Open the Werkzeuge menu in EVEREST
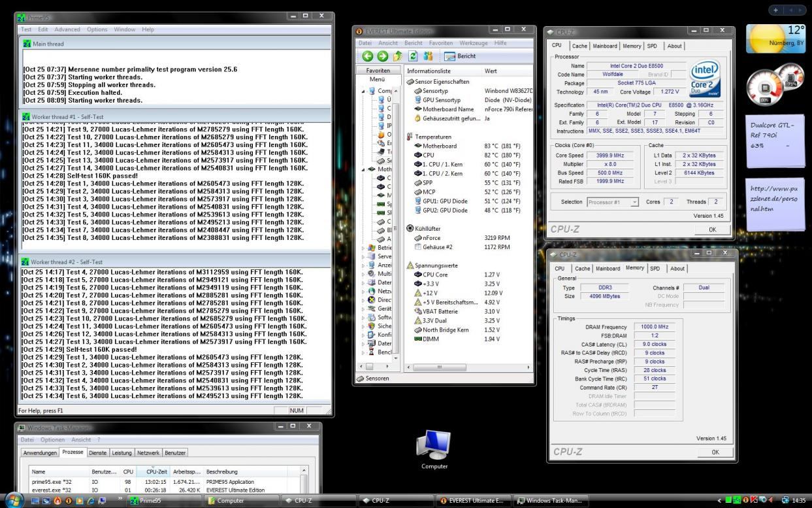812x508 pixels. tap(474, 43)
